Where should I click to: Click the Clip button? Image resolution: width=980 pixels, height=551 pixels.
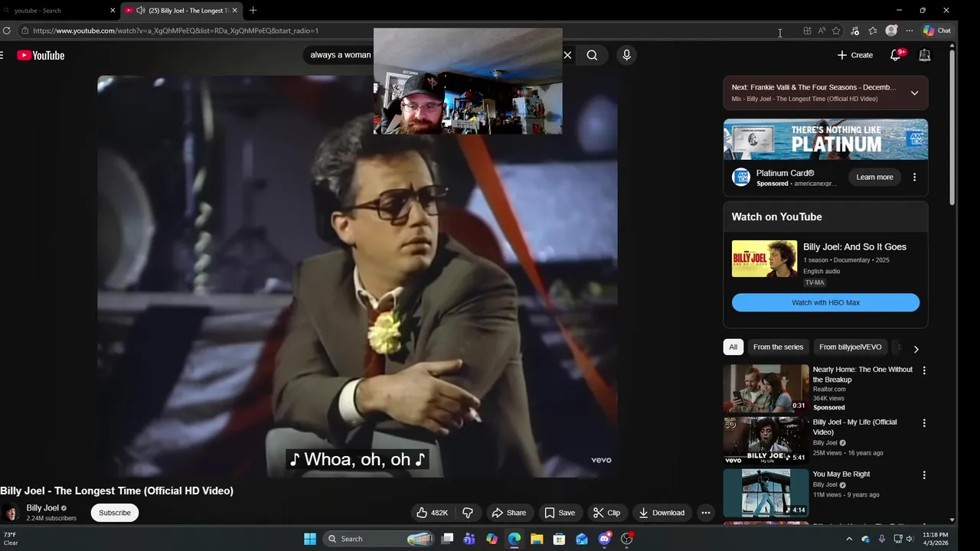[x=607, y=513]
